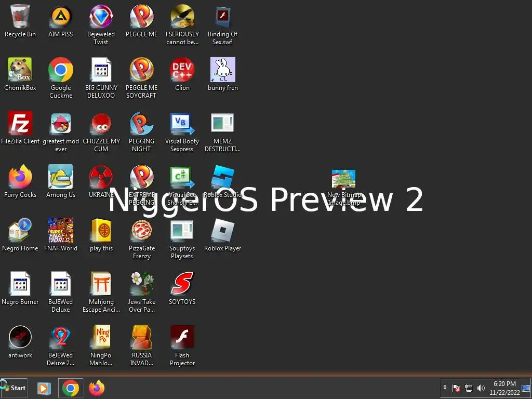
Task: Open the ChomikBox shortcut
Action: pos(20,74)
